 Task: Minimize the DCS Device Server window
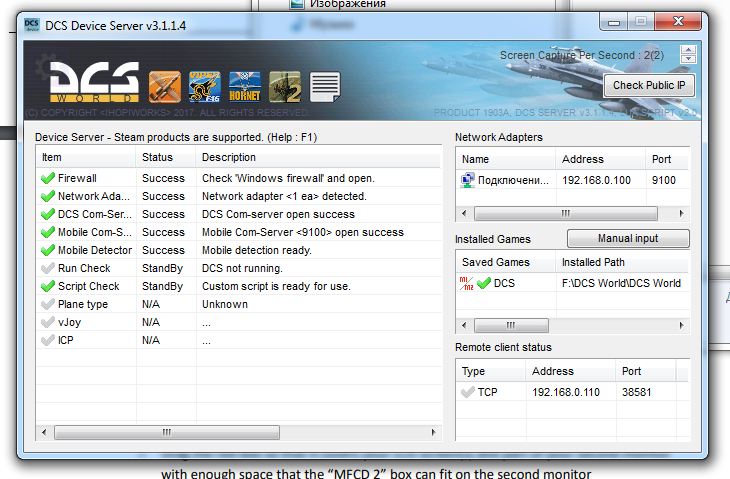tap(614, 21)
